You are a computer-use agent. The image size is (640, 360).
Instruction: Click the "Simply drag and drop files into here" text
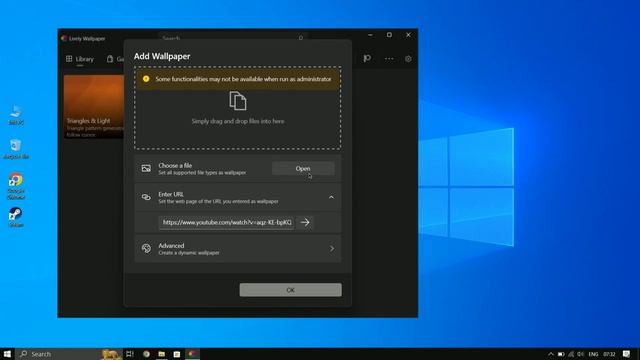tap(238, 121)
